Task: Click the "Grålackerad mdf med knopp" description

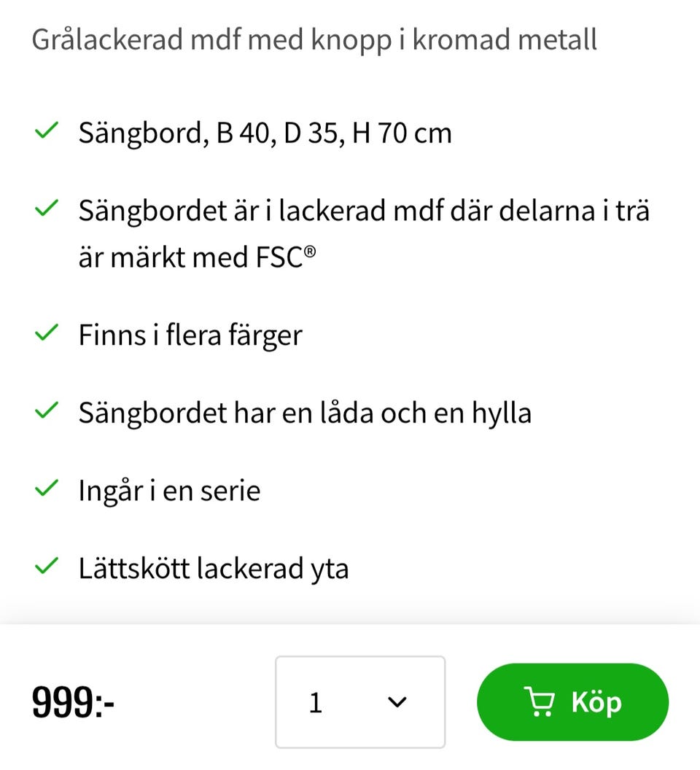Action: coord(314,39)
